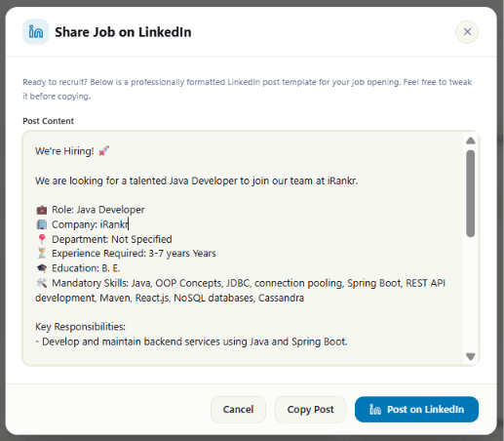Place cursor in Key Responsibilities line
The height and width of the screenshot is (441, 504).
(x=80, y=327)
